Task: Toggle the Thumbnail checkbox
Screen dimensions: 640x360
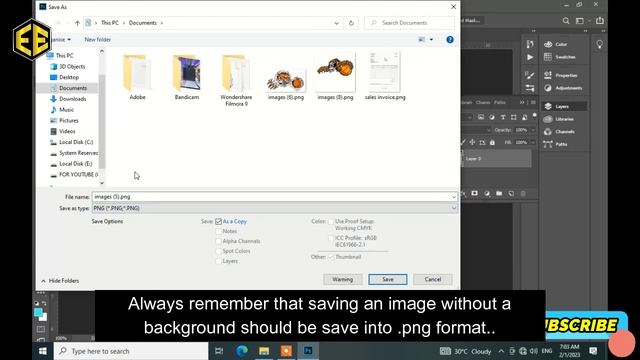Action: (x=331, y=257)
